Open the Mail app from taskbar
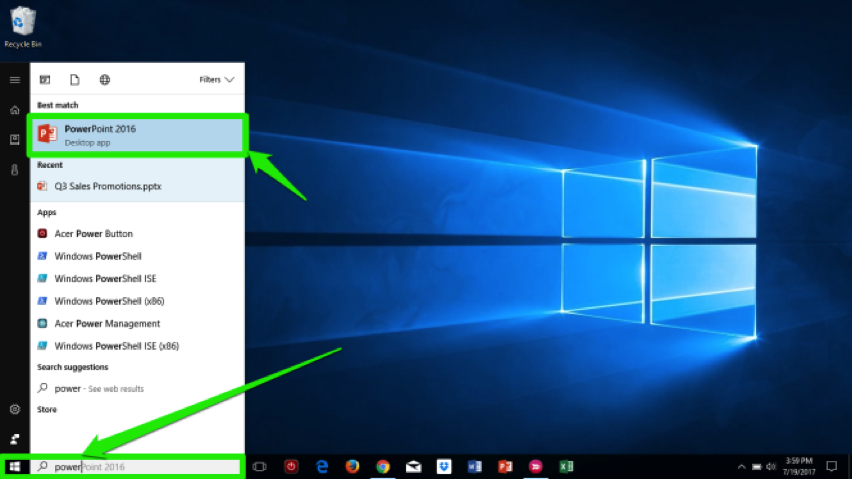The height and width of the screenshot is (480, 853). pos(413,466)
